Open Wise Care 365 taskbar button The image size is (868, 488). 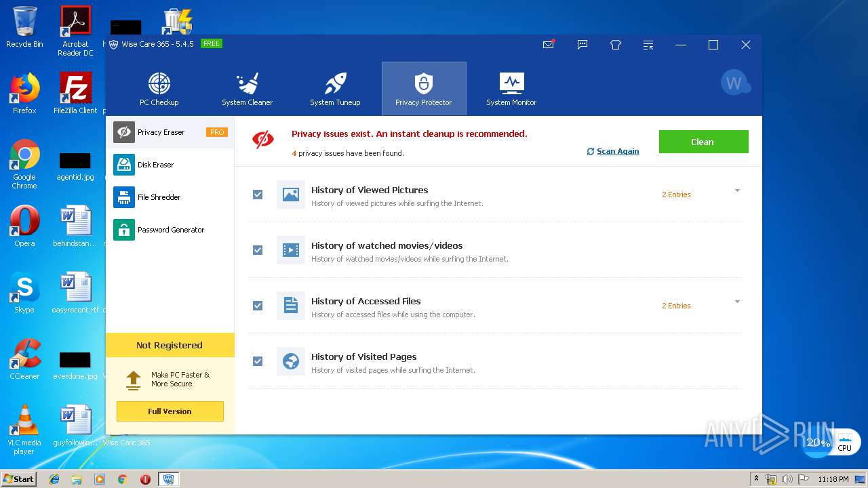pos(168,479)
